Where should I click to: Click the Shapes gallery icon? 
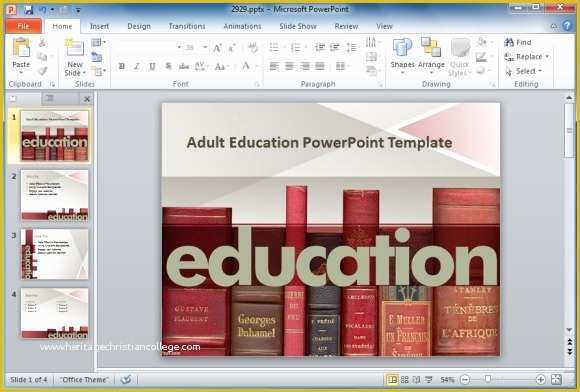pos(402,48)
